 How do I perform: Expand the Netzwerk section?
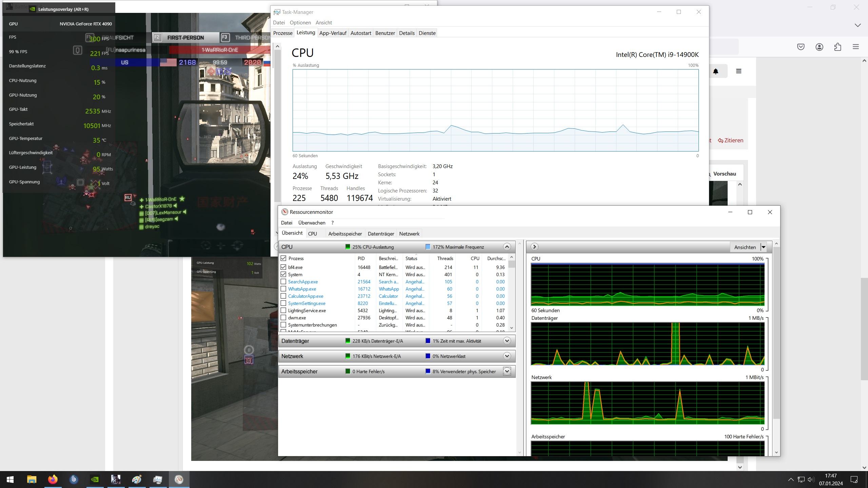pyautogui.click(x=507, y=356)
